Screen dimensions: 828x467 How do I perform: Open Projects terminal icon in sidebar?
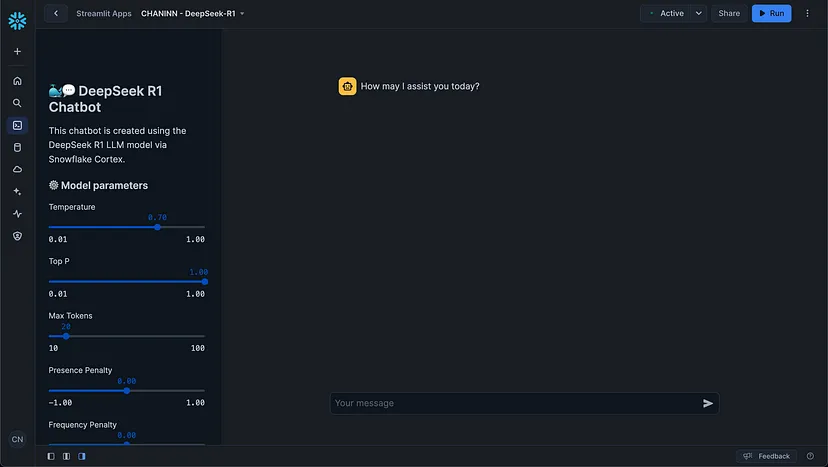click(17, 125)
